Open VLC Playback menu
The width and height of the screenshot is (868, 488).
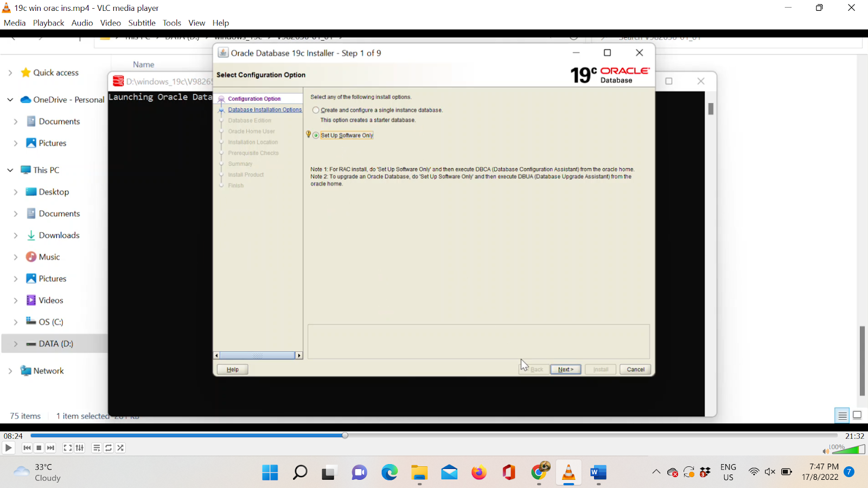click(48, 23)
